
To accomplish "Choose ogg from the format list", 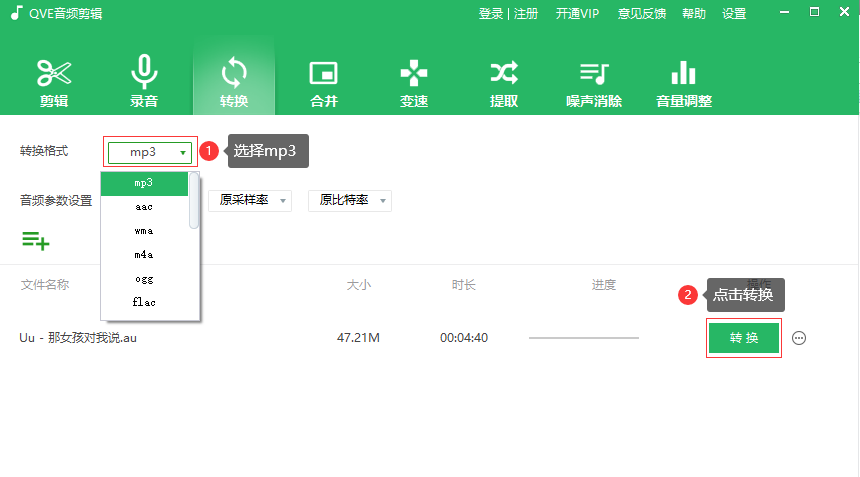I will 144,279.
